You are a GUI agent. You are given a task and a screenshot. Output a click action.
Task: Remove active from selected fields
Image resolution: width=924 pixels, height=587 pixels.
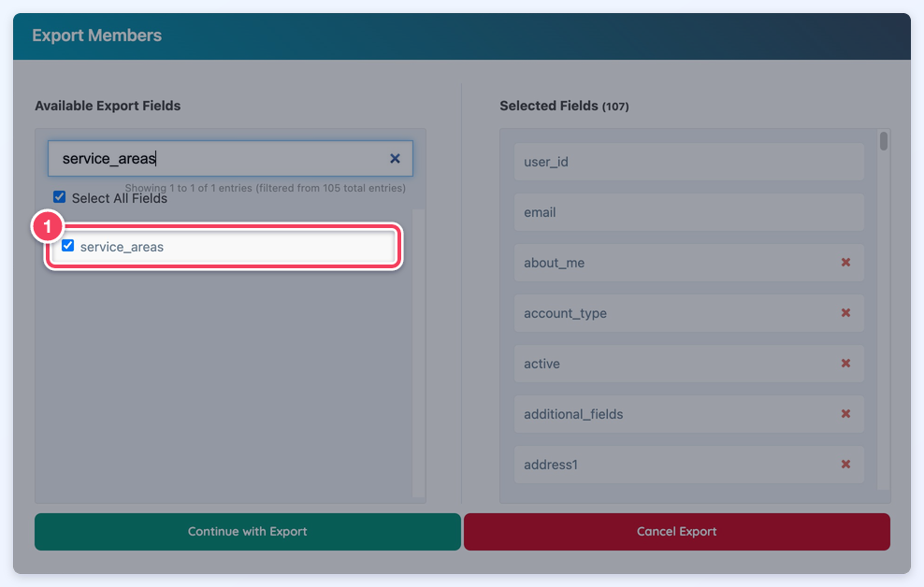coord(845,364)
